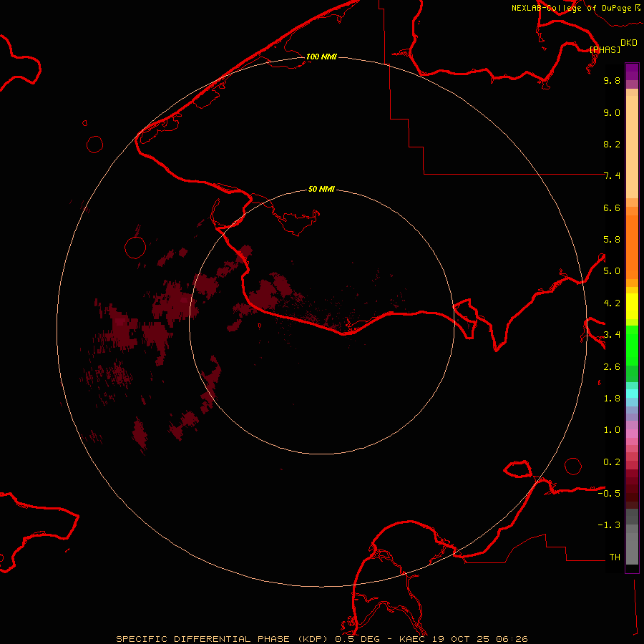Click the 1.0 scale value
The image size is (644, 644).
tap(612, 430)
